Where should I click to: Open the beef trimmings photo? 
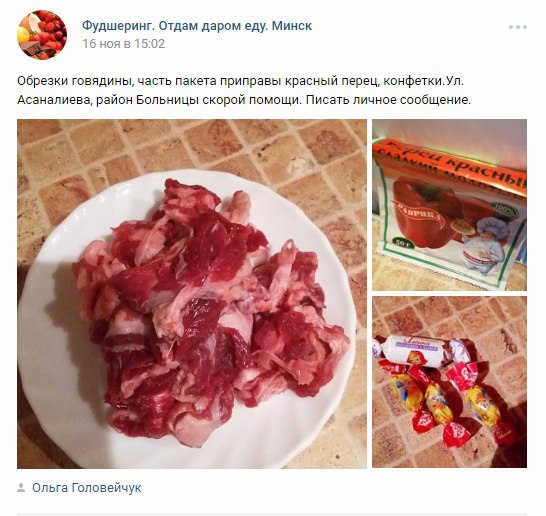coord(192,294)
